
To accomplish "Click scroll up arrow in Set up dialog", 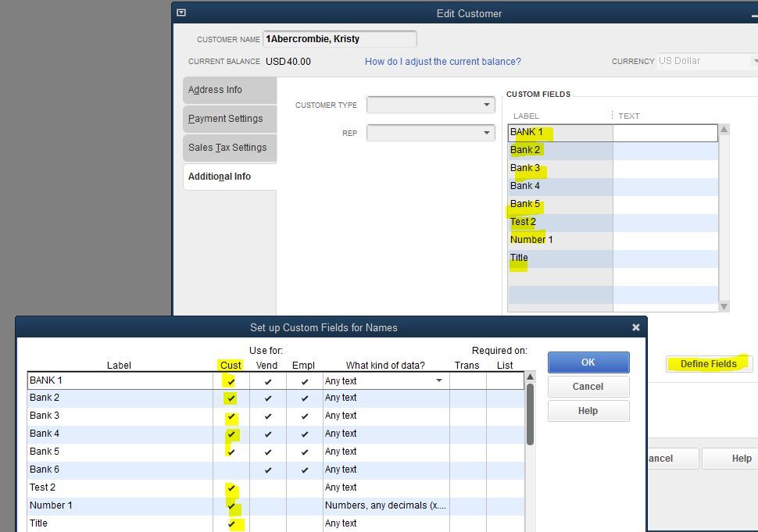I will (530, 377).
